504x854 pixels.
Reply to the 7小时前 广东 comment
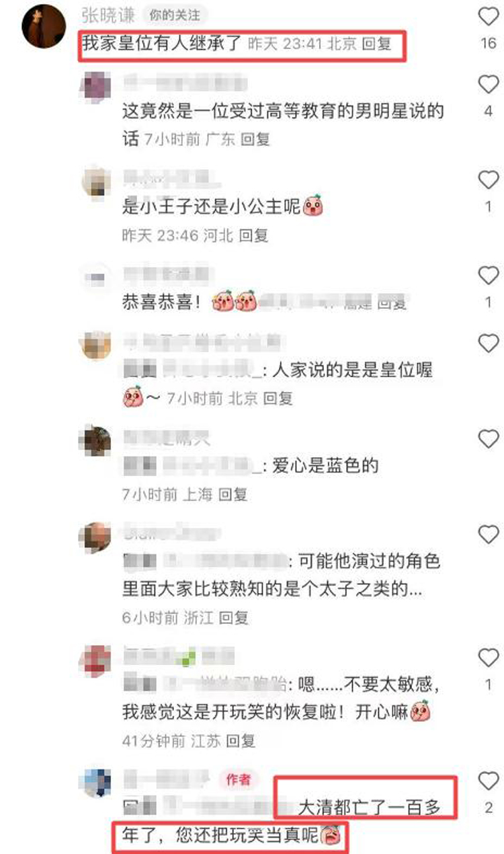(255, 140)
